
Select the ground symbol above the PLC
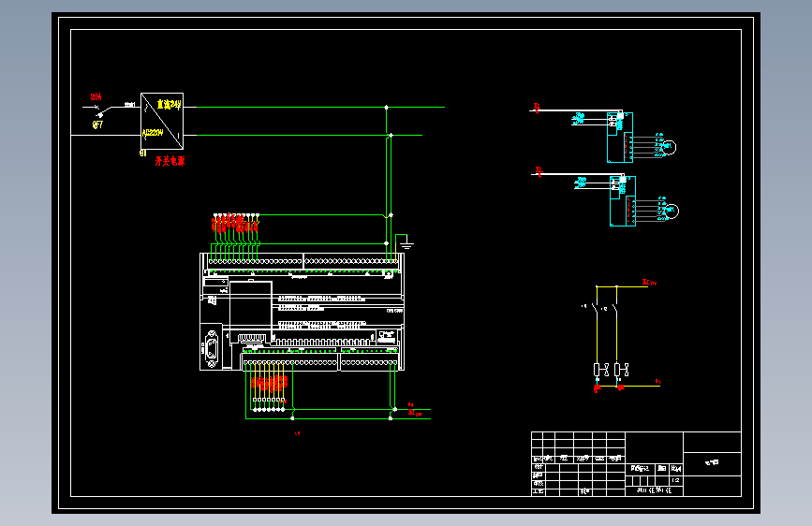[x=406, y=242]
